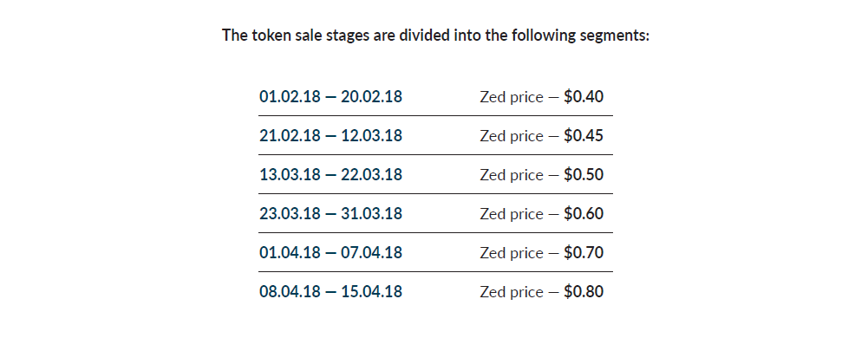The image size is (868, 338).
Task: Click "Zed price" label in last row
Action: (512, 292)
